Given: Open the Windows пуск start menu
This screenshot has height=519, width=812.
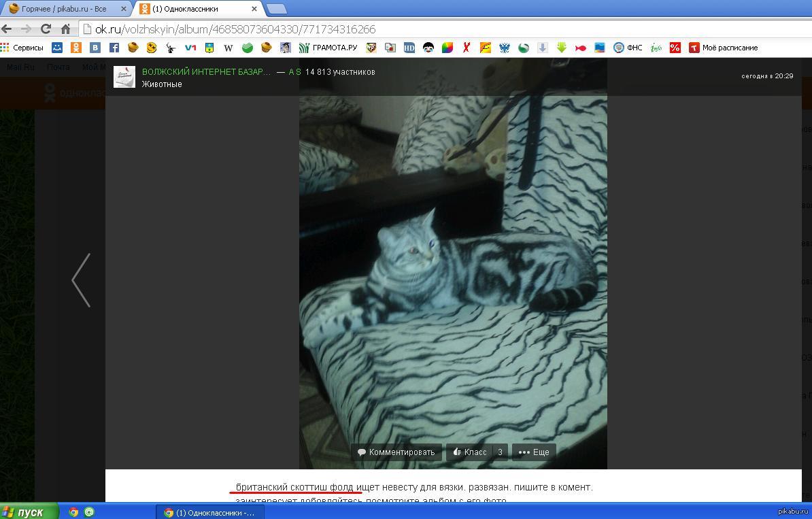Looking at the screenshot, I should (24, 512).
